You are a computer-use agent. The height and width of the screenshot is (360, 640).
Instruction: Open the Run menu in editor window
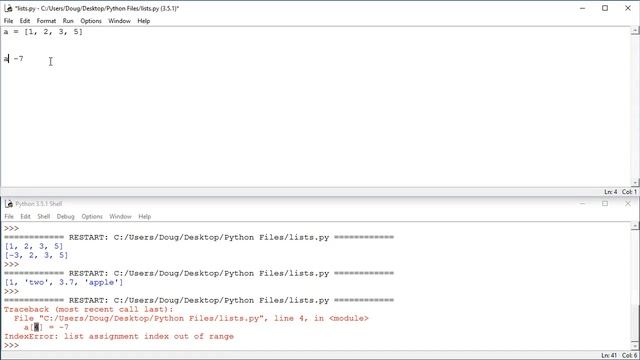click(68, 21)
